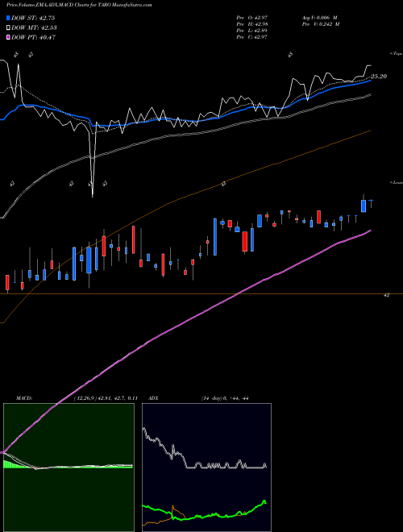Viewport: 403px width, 532px height.
Task: Click the ADX '(14 day) 0, +44, -44' values
Action: pyautogui.click(x=225, y=398)
